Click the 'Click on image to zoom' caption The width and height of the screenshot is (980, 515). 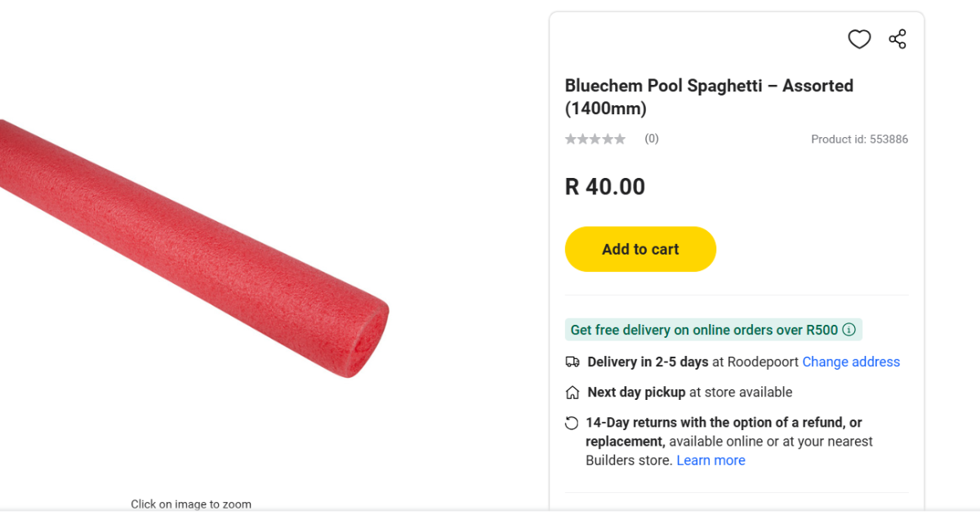pos(191,504)
